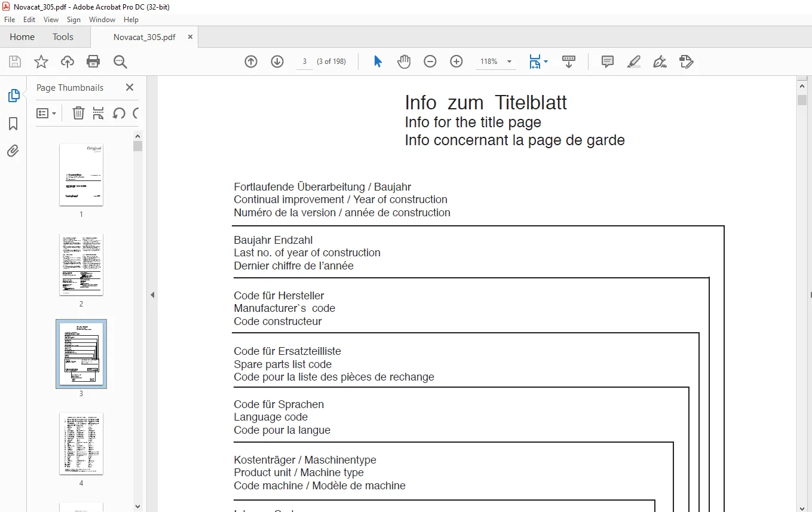This screenshot has height=512, width=812.
Task: Collapse the navigation pane with arrow
Action: pyautogui.click(x=152, y=295)
